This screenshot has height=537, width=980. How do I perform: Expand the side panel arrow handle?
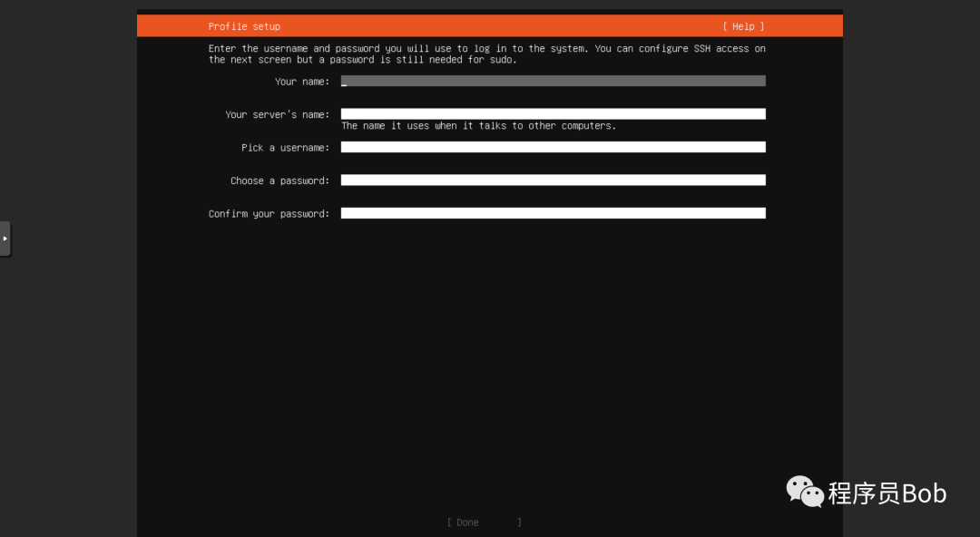pyautogui.click(x=5, y=239)
